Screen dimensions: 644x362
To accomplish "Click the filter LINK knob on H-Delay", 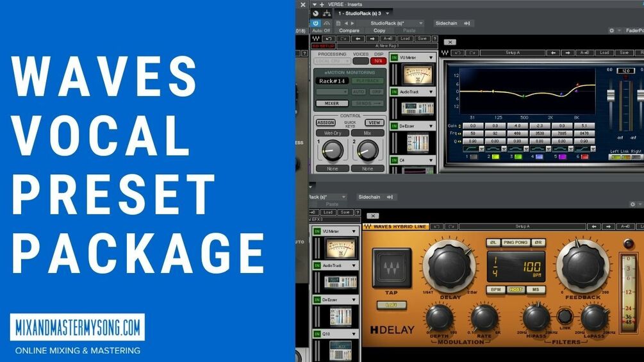I will click(565, 316).
